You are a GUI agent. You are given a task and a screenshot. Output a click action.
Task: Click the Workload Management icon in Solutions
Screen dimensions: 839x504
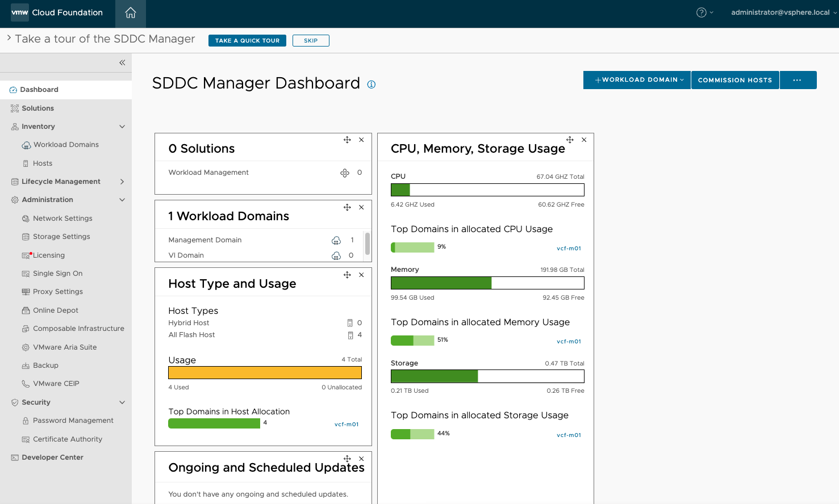(345, 173)
